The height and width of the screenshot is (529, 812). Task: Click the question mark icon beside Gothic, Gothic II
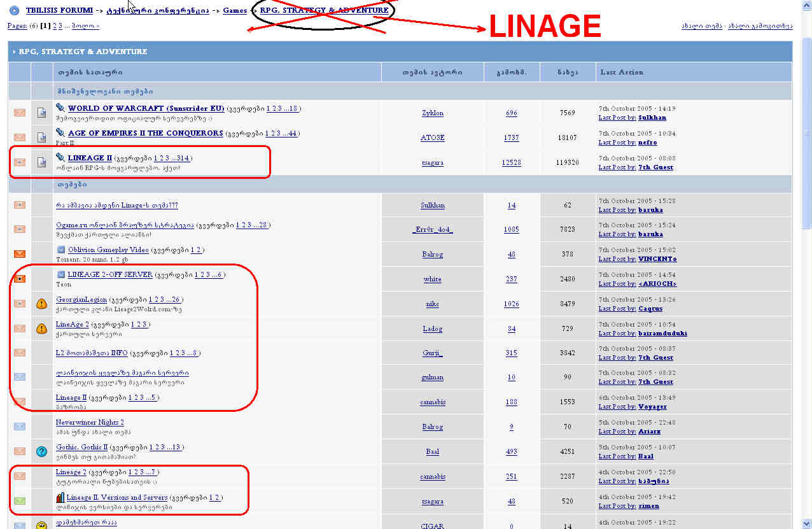(41, 451)
